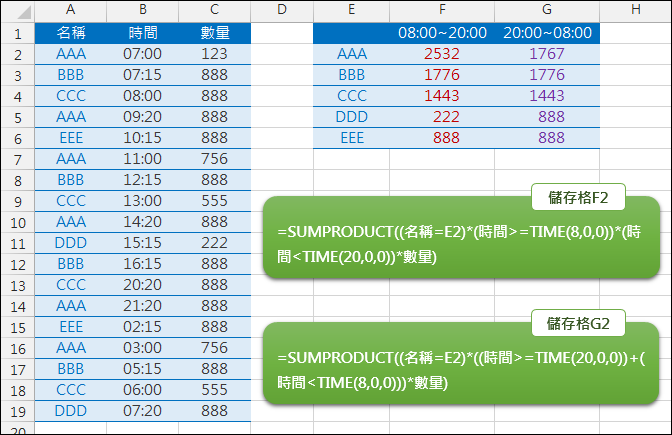Screen dimensions: 672x435
Task: Click the G2 SUMPRODUCT formula box
Action: pyautogui.click(x=461, y=363)
